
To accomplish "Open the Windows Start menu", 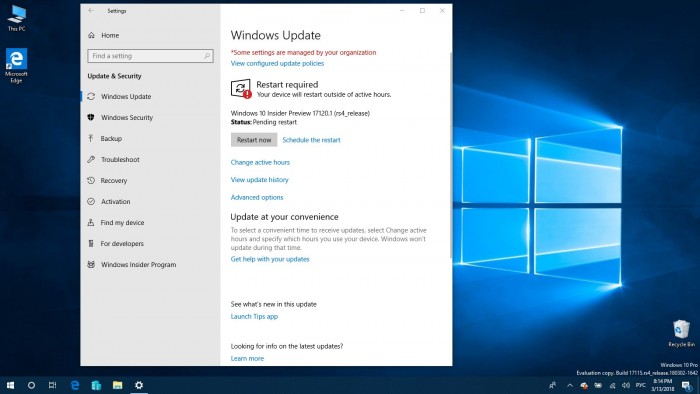I will (10, 385).
